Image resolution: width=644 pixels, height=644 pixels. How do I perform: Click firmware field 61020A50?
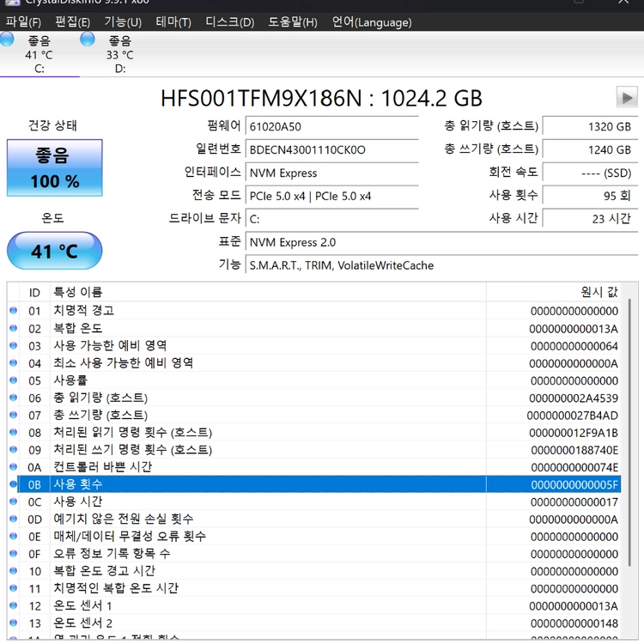331,126
